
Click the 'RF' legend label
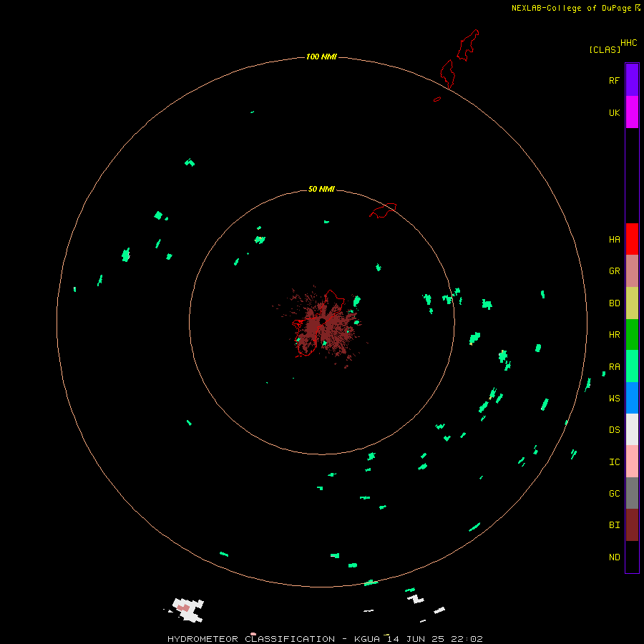[614, 81]
